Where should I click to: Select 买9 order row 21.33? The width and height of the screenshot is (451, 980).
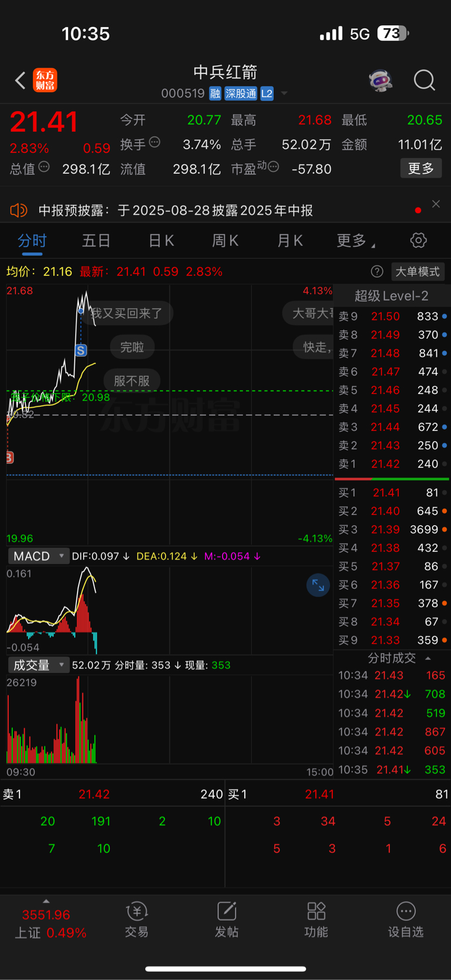(x=392, y=640)
